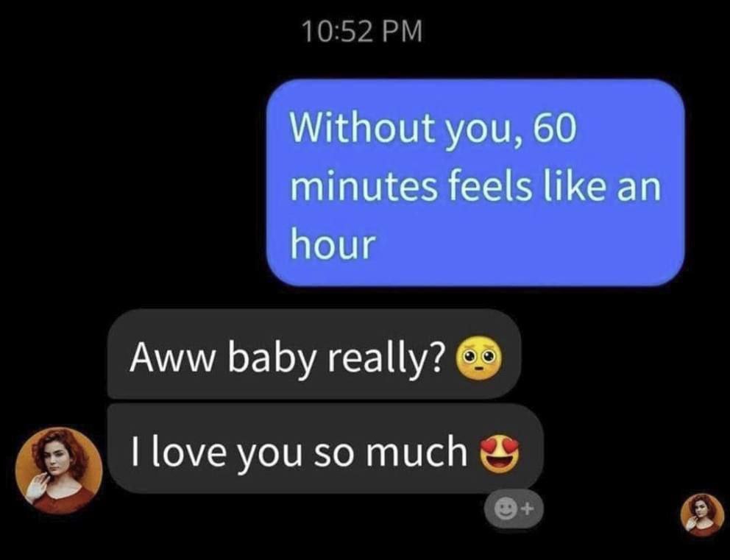Click the word 'feels' in blue bubble
Viewport: 730px width, 560px height.
489,187
